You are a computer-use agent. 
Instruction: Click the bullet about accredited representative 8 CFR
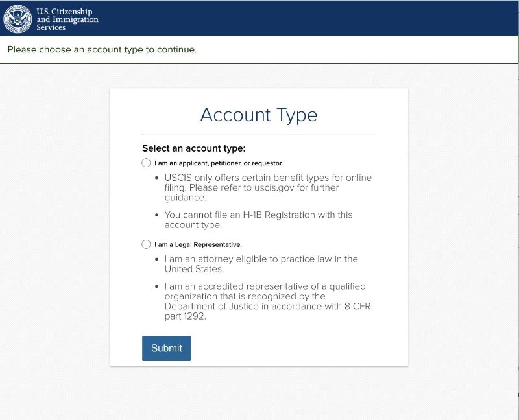[x=267, y=301]
